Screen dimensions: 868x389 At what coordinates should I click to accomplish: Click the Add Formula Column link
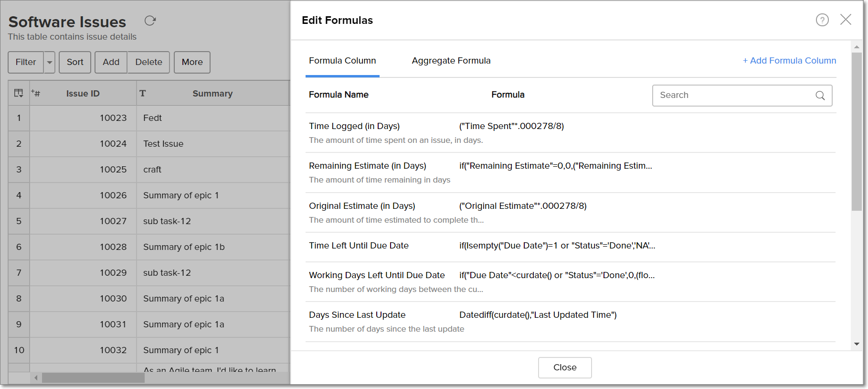[x=789, y=61]
